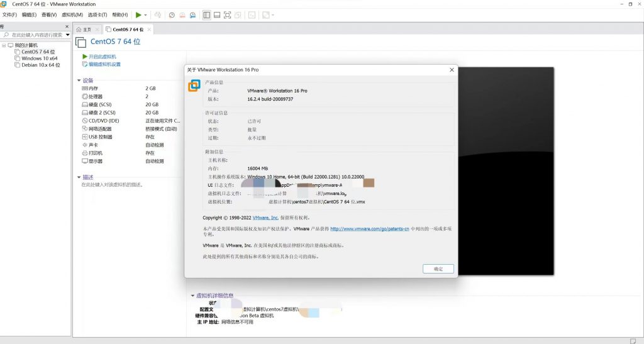
Task: Click 确定 button in the About dialog
Action: click(x=438, y=269)
